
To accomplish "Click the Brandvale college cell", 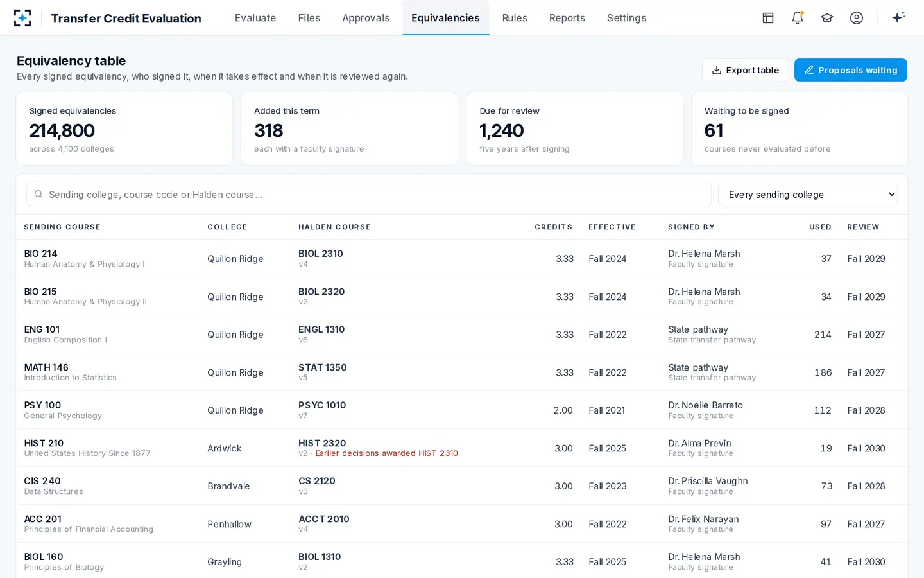I will (x=228, y=486).
